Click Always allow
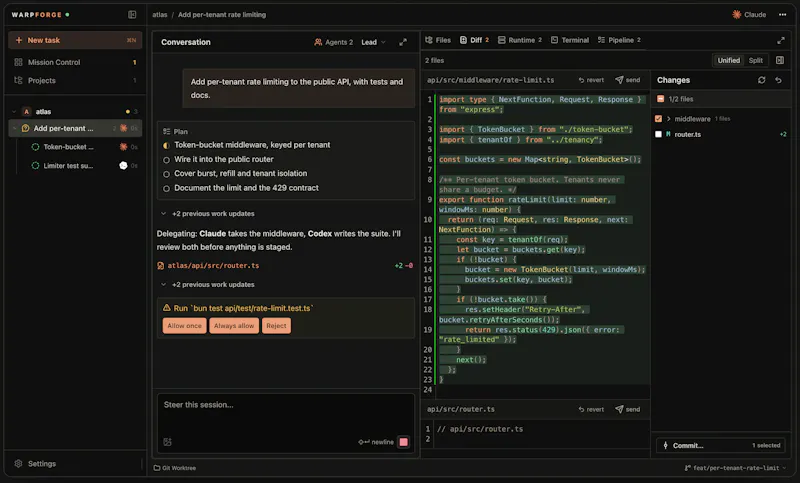Image resolution: width=800 pixels, height=483 pixels. tap(234, 326)
